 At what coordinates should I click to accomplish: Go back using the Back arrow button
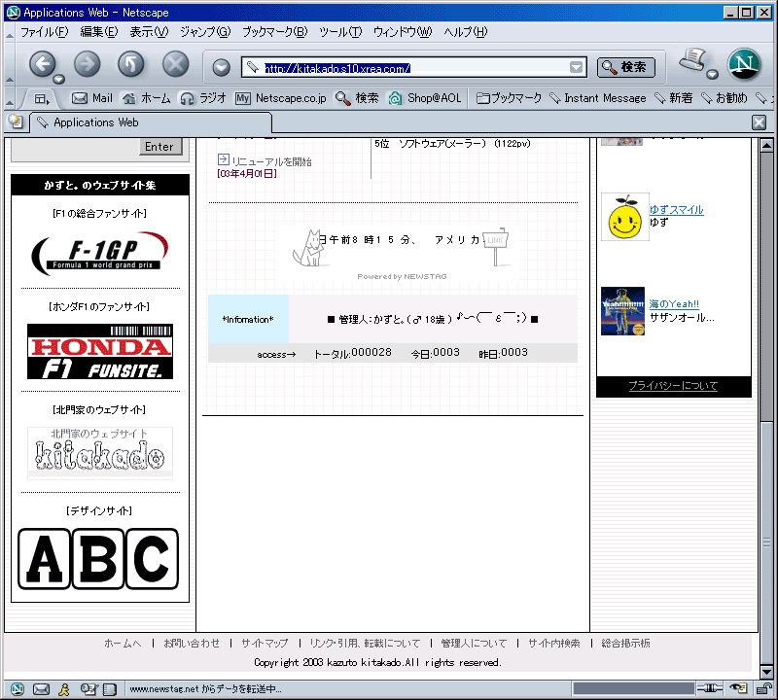click(42, 64)
